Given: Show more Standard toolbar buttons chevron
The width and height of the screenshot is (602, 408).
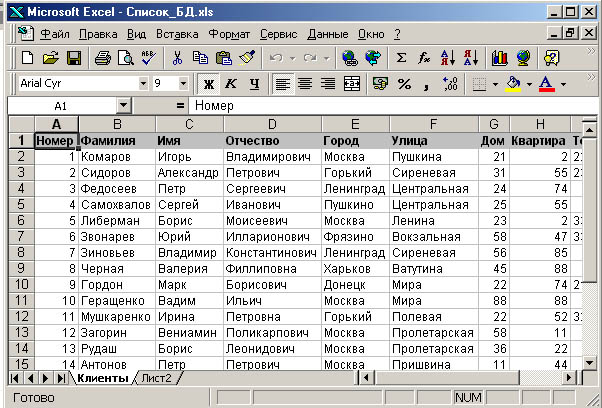Looking at the screenshot, I should pyautogui.click(x=591, y=51).
